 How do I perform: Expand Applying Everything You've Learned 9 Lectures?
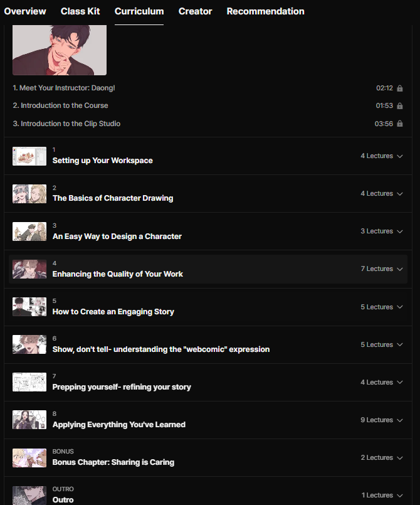(400, 420)
